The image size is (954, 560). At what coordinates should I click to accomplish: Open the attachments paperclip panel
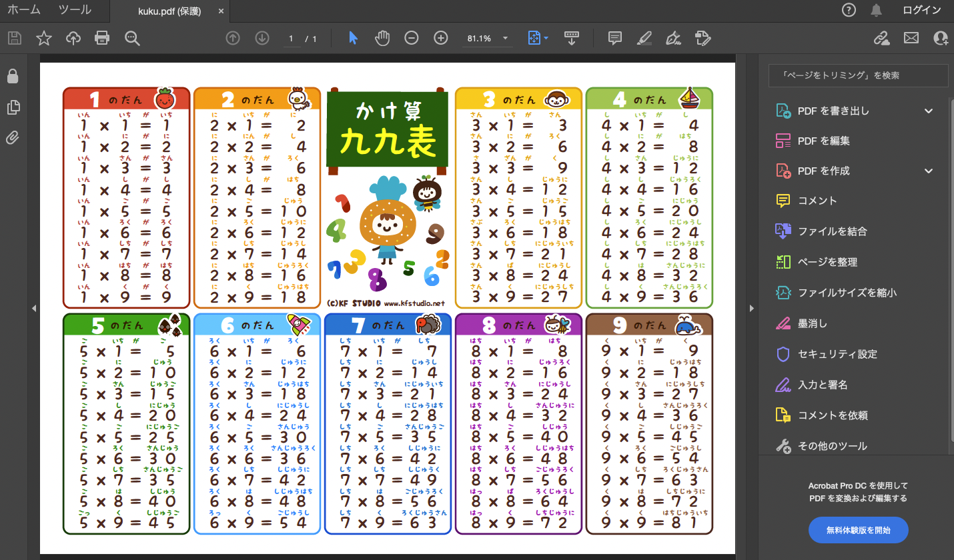coord(12,138)
